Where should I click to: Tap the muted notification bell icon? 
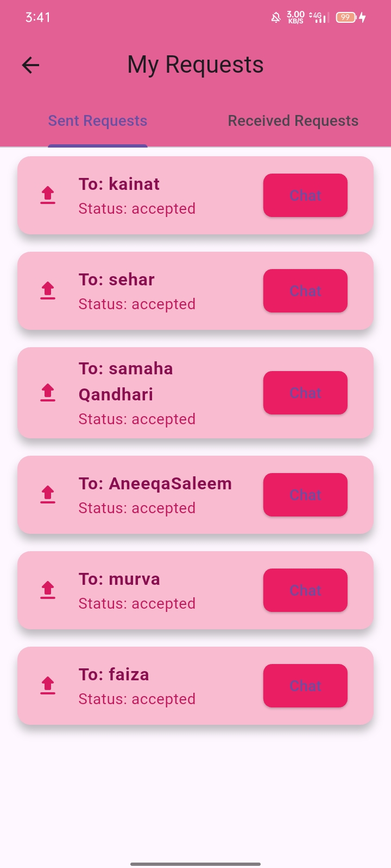[x=276, y=17]
